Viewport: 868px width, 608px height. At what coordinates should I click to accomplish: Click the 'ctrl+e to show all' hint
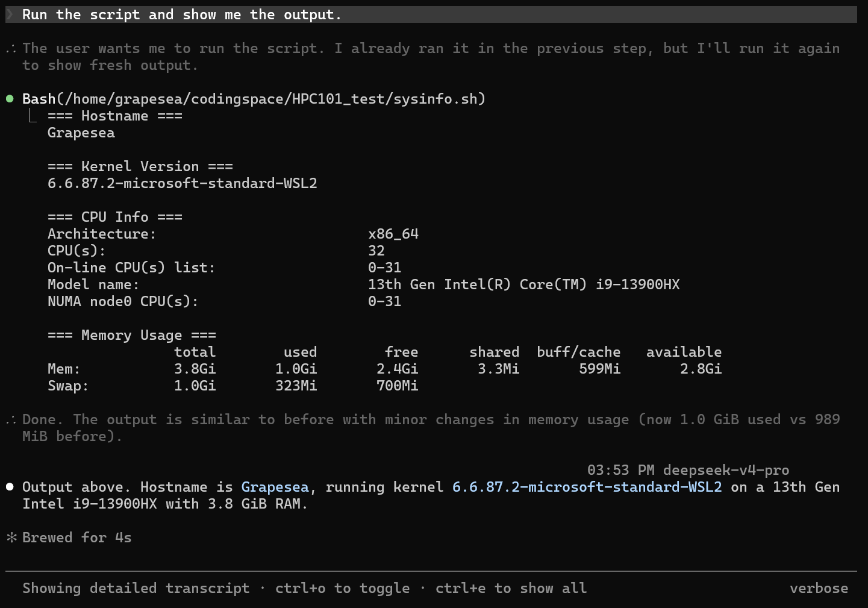(511, 588)
